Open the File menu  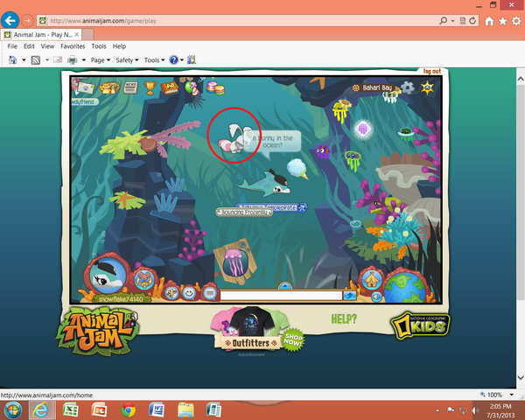click(x=12, y=46)
